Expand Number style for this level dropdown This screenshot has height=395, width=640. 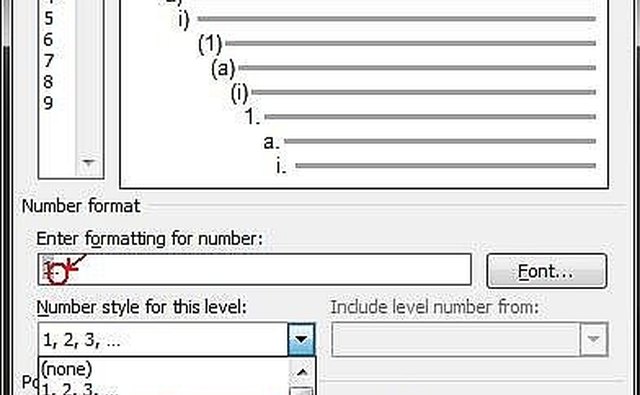click(301, 339)
